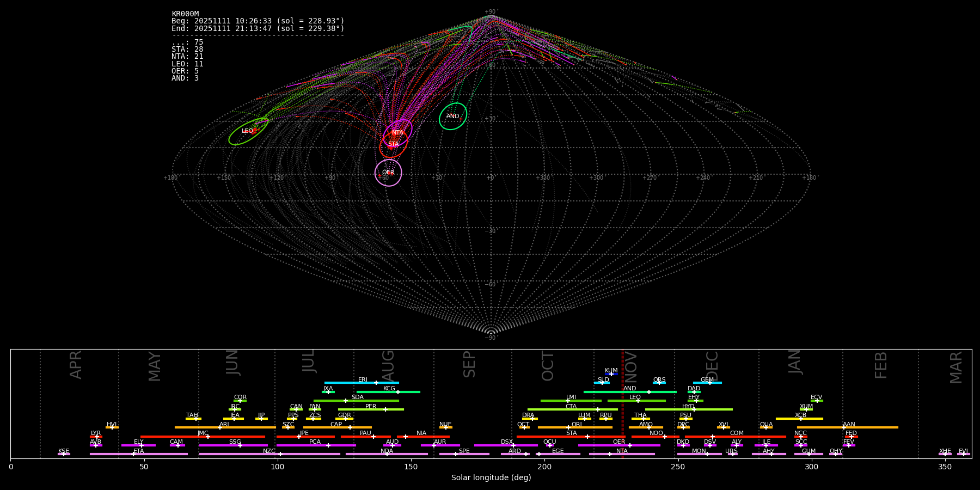Click the LEO radiant ellipse on sky map
Screen dimensions: 980x490
coord(248,131)
